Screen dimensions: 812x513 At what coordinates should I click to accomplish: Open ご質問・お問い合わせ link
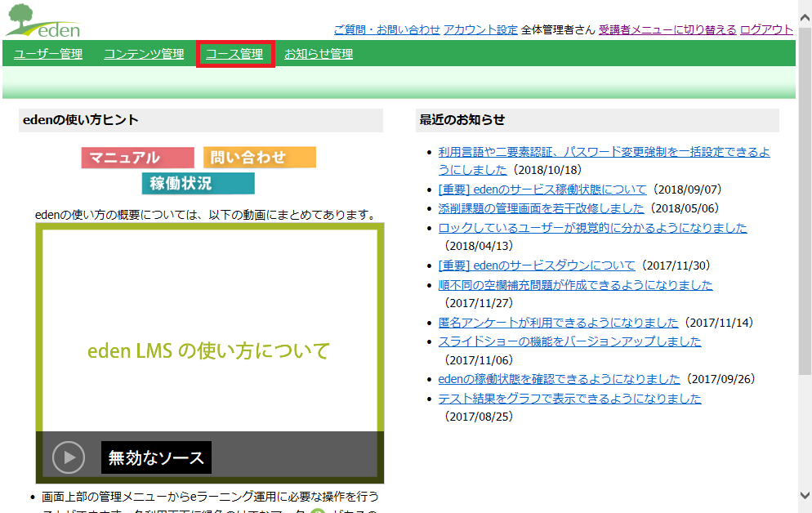[x=387, y=30]
